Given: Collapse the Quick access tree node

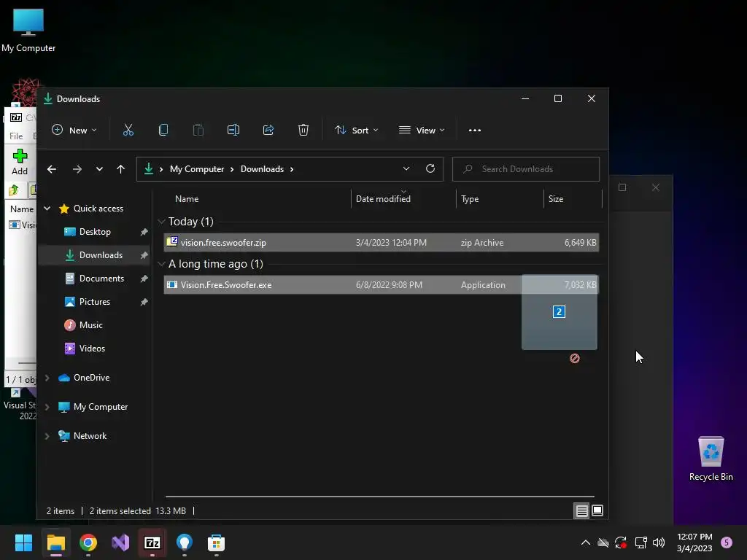Looking at the screenshot, I should (47, 208).
